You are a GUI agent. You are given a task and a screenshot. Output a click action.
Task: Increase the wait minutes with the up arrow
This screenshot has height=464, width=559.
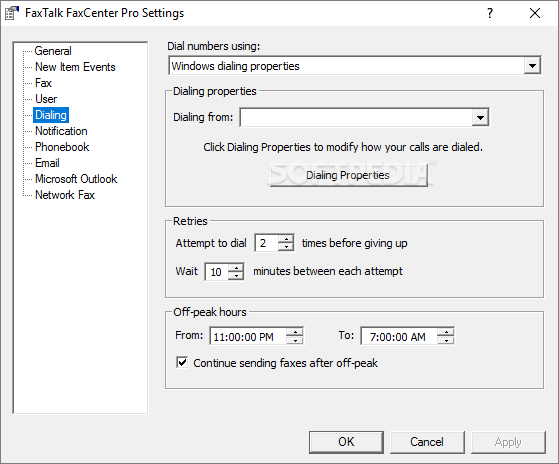coord(236,267)
